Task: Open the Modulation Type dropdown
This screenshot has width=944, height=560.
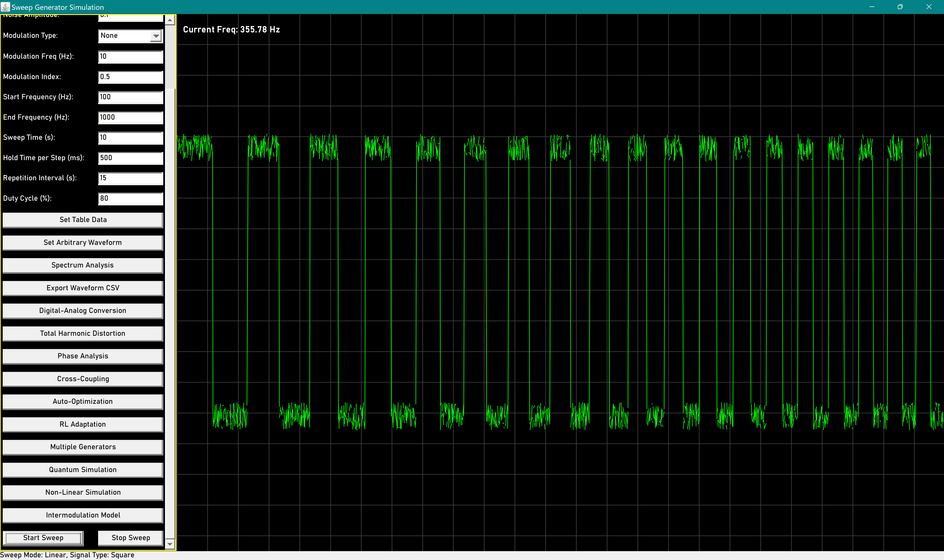Action: tap(125, 36)
